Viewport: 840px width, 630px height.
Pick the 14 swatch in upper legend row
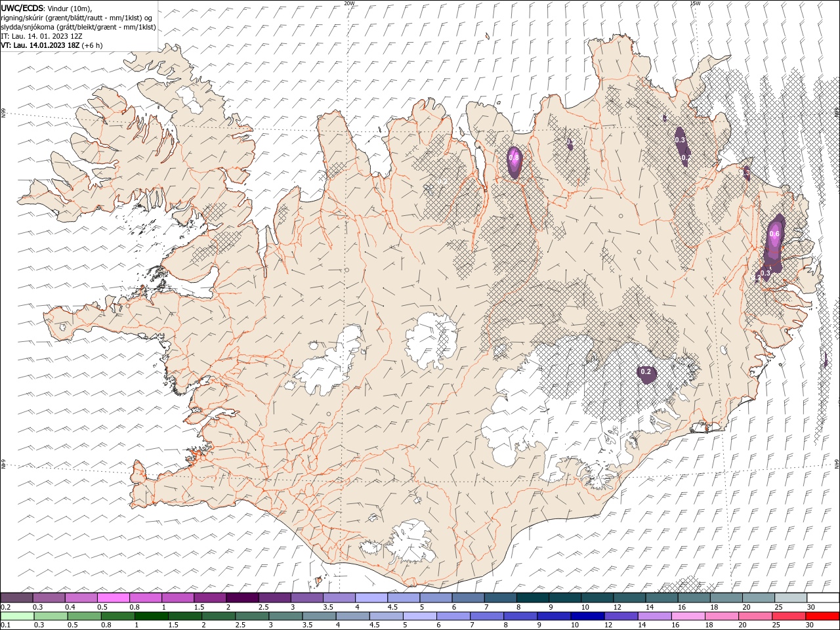(x=661, y=598)
